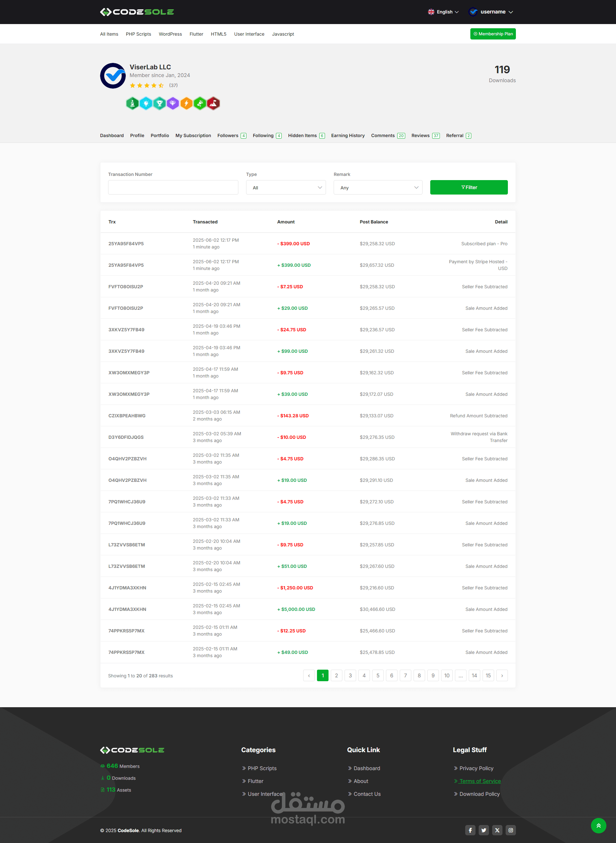Click the green chess piece badge

pyautogui.click(x=133, y=103)
